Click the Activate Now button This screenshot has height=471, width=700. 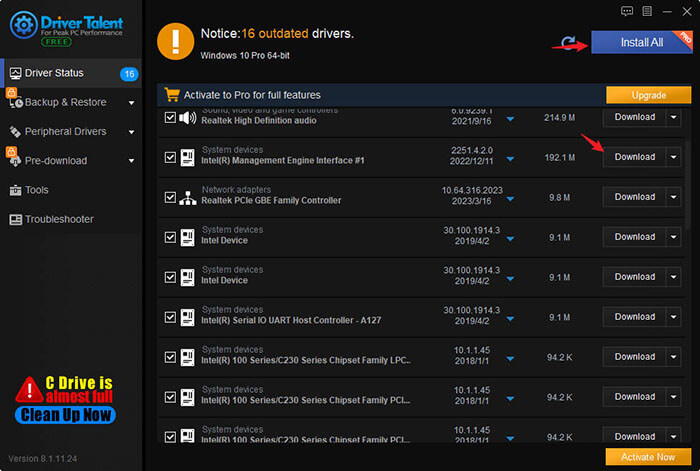pyautogui.click(x=648, y=457)
